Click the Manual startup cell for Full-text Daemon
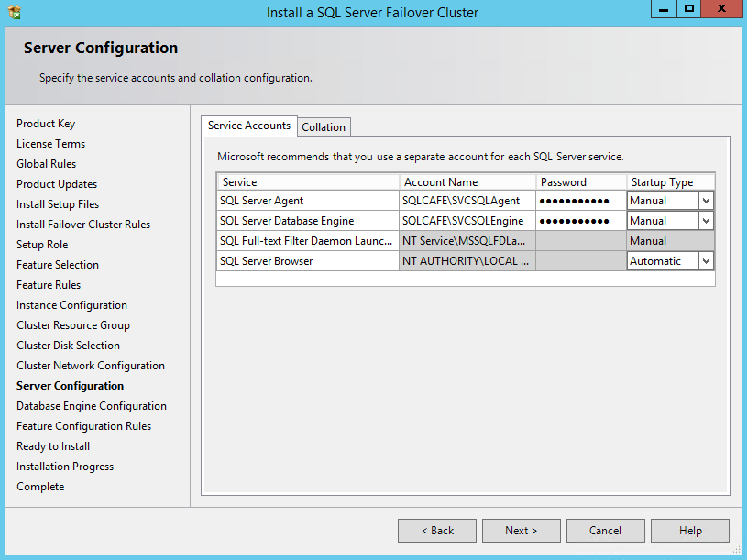Viewport: 747px width, 560px height. pyautogui.click(x=670, y=241)
